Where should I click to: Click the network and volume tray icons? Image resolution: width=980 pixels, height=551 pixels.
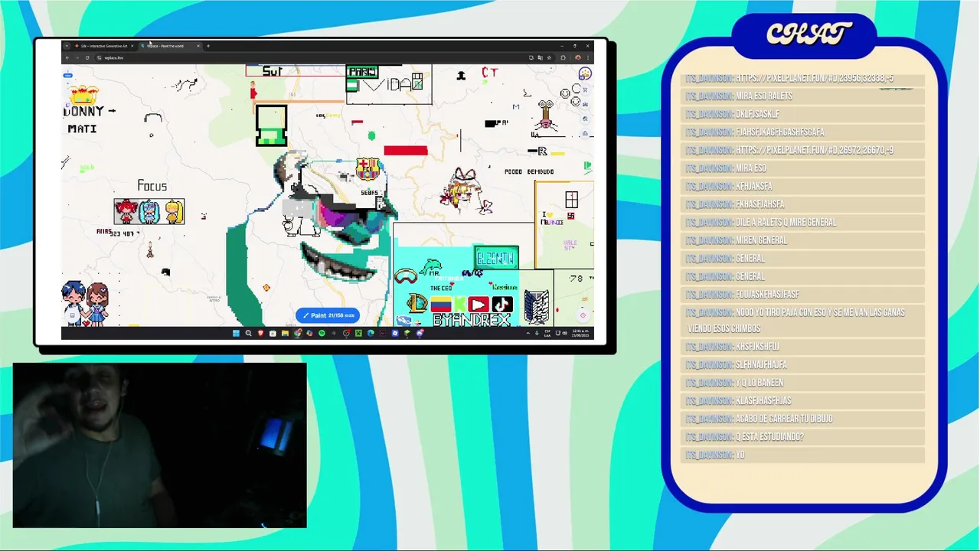pyautogui.click(x=562, y=333)
